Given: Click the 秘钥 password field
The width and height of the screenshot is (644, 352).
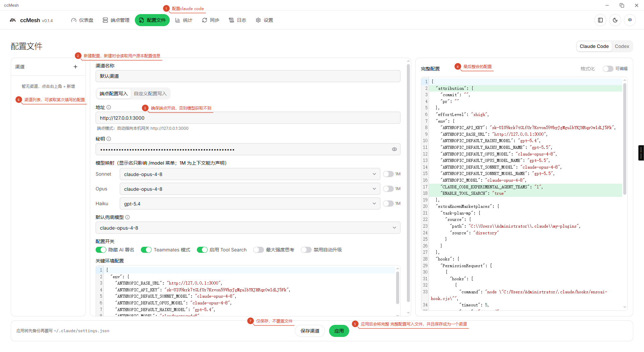Looking at the screenshot, I should pyautogui.click(x=248, y=149).
